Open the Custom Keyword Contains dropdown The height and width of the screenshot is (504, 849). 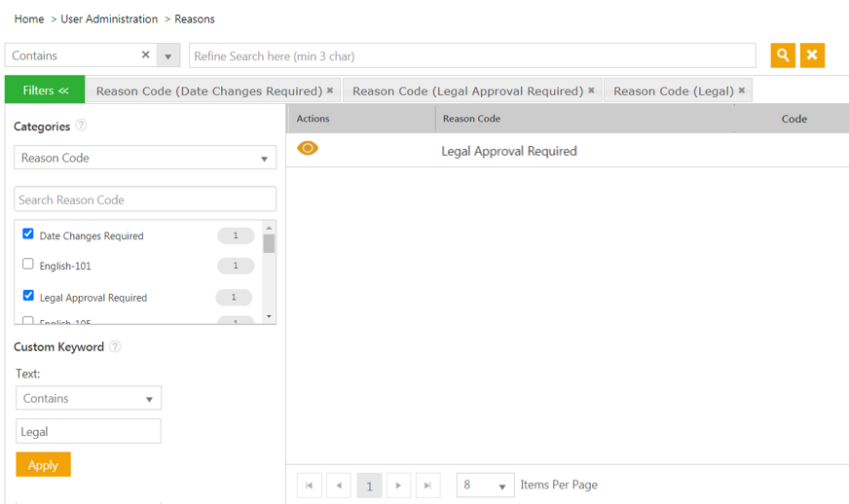click(89, 398)
